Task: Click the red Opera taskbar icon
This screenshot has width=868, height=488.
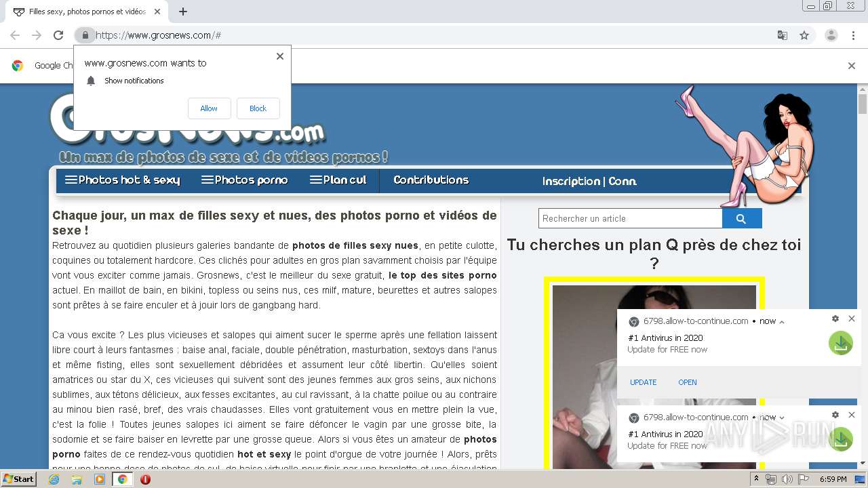Action: (145, 479)
